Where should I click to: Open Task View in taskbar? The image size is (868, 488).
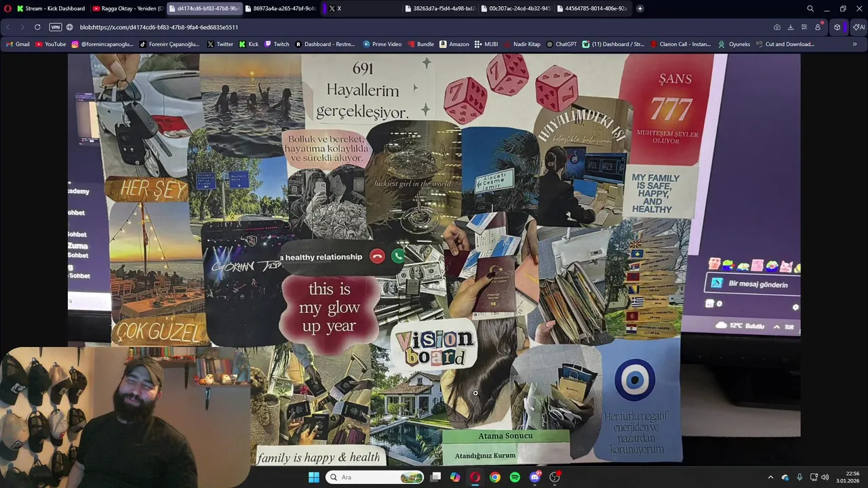pyautogui.click(x=435, y=477)
